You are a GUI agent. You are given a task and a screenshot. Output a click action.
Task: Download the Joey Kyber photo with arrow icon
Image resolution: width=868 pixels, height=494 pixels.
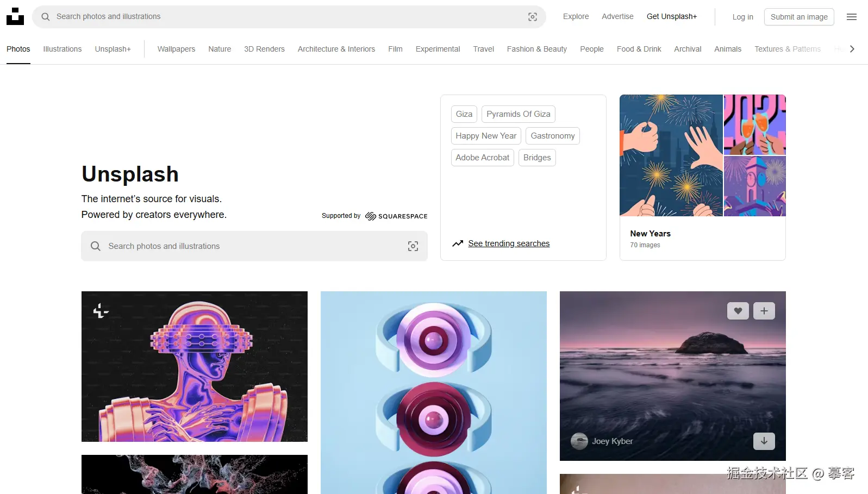[764, 441]
